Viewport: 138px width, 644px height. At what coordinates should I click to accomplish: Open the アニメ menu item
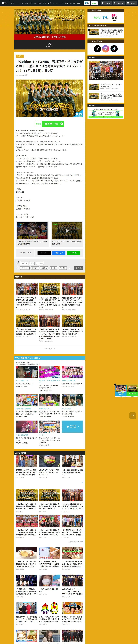(x=58, y=3)
